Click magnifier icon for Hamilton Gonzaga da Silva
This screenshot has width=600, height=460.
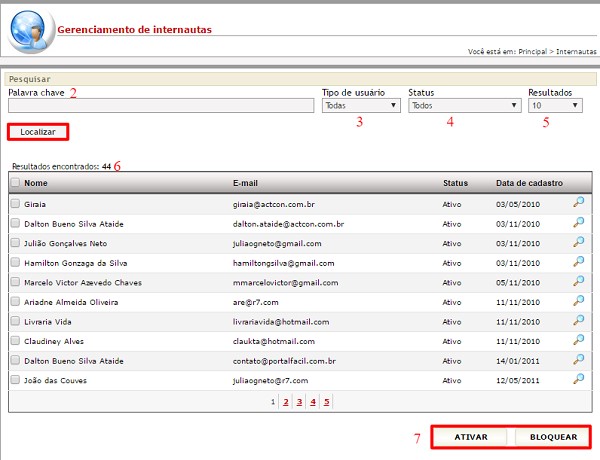579,261
